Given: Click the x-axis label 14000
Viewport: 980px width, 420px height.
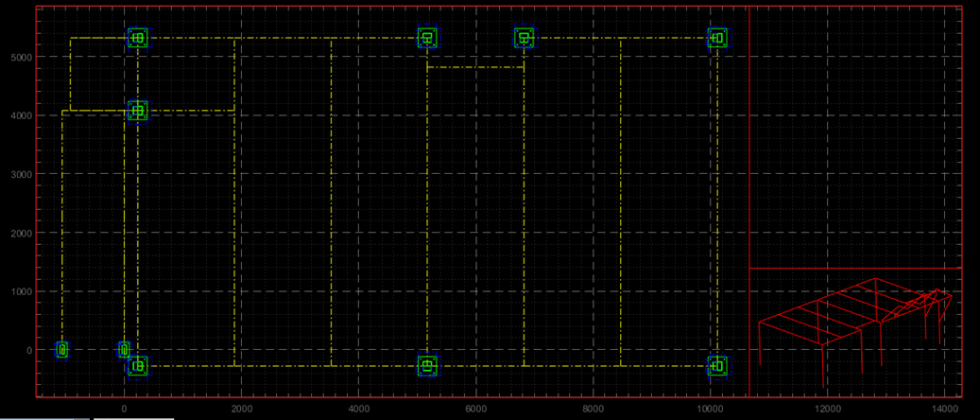Looking at the screenshot, I should pyautogui.click(x=945, y=408).
